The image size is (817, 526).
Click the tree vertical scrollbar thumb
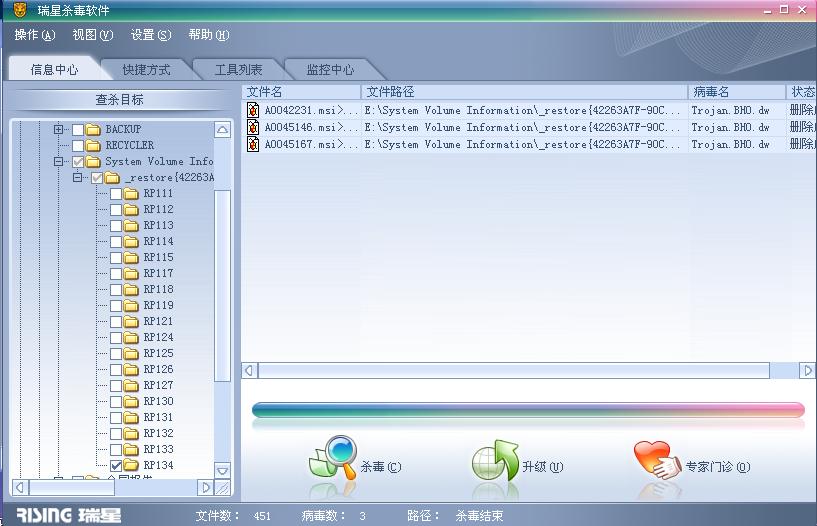tap(222, 286)
